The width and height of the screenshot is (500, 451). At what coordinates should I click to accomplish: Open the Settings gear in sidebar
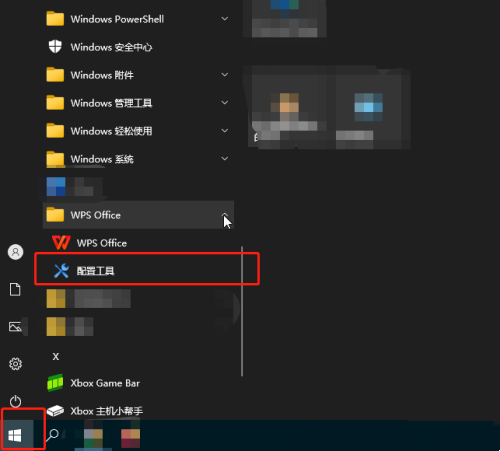pos(15,364)
